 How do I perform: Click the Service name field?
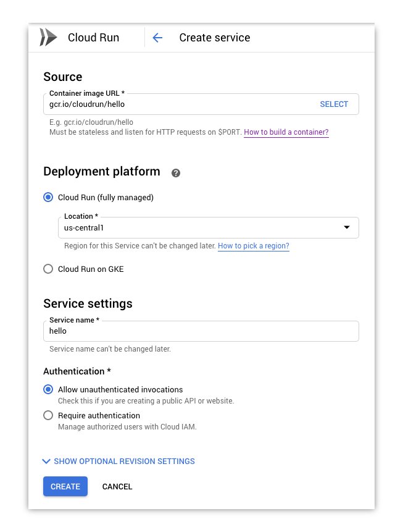point(185,331)
